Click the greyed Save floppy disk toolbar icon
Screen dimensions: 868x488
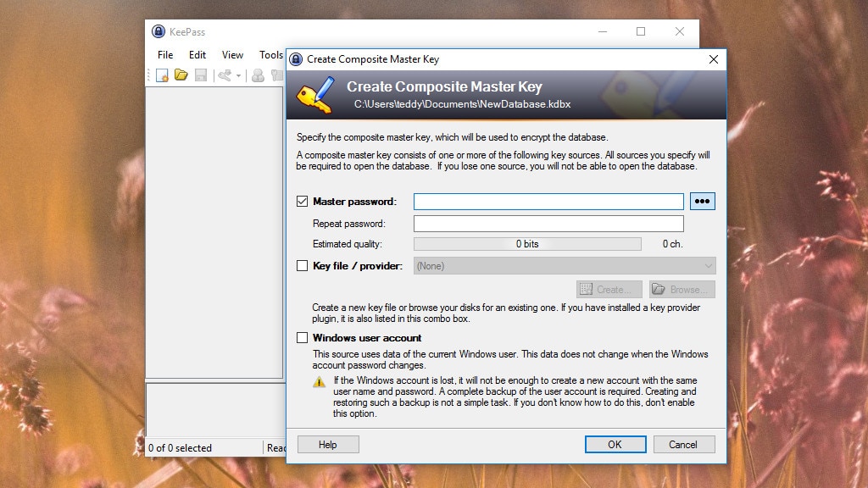[x=200, y=75]
